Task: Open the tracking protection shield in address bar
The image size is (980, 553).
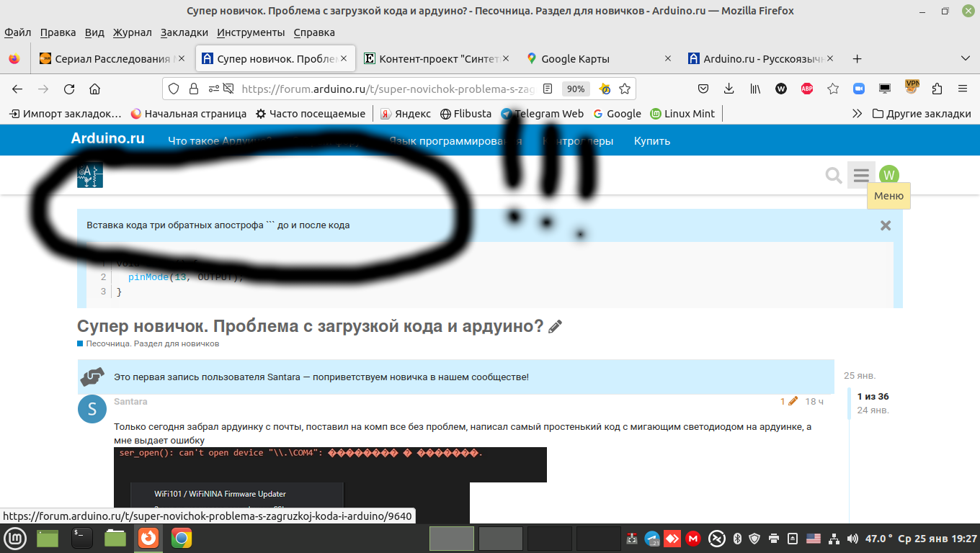Action: tap(174, 89)
